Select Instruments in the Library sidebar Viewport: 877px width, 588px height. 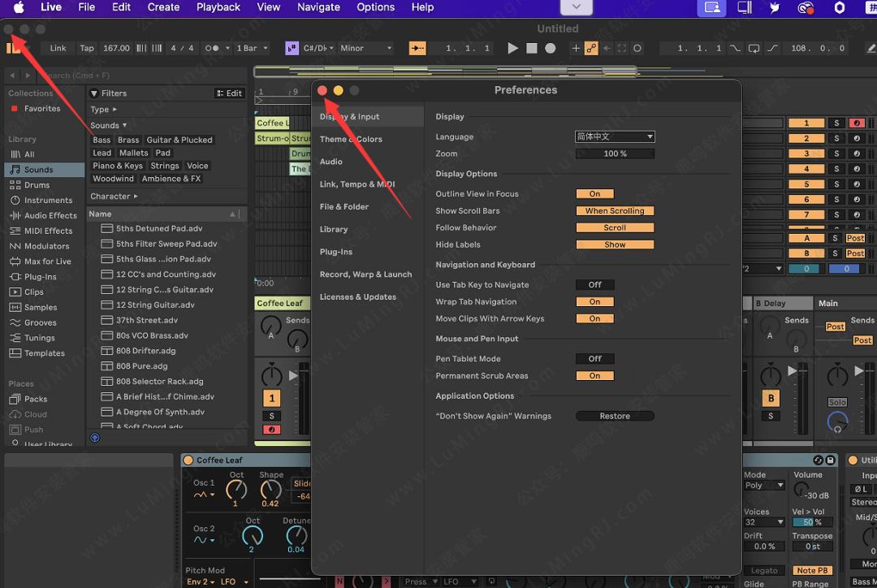pos(48,201)
